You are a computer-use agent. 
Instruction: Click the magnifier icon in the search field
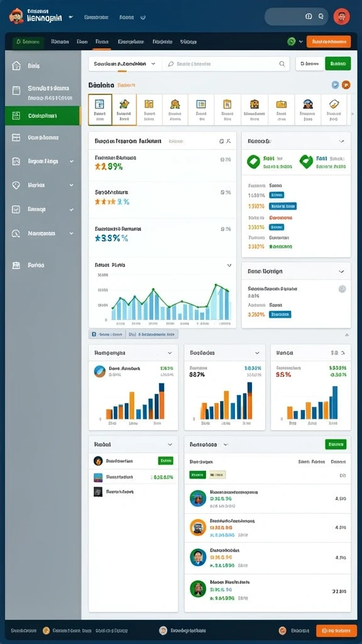[282, 64]
